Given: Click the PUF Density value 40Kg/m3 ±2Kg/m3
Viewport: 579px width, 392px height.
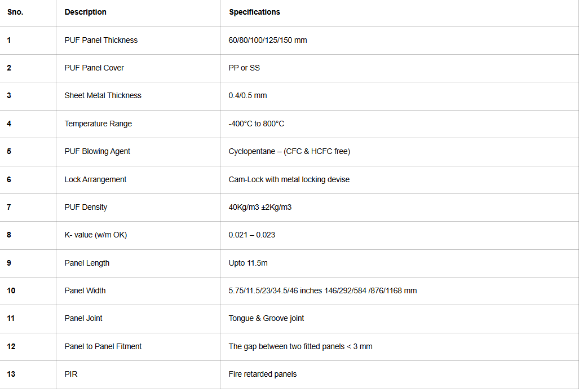Looking at the screenshot, I should click(260, 207).
